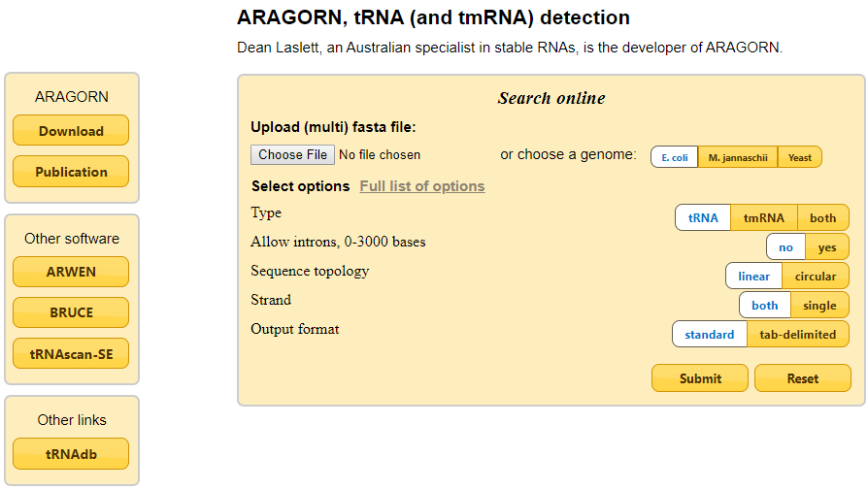The width and height of the screenshot is (868, 490).
Task: Set Type to both
Action: point(823,218)
